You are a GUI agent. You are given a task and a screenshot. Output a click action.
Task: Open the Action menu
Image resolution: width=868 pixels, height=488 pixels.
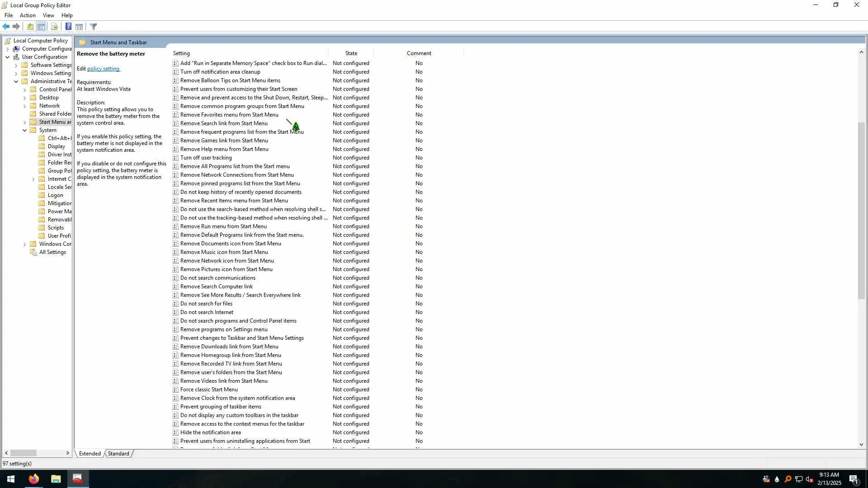[28, 15]
